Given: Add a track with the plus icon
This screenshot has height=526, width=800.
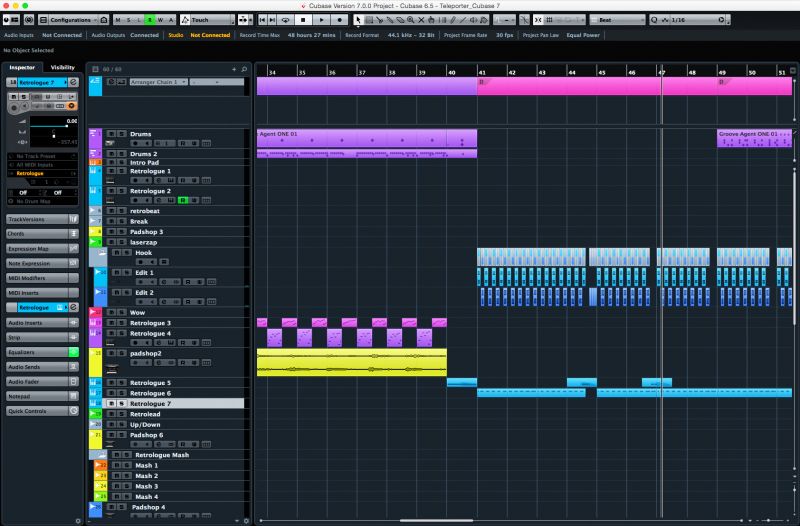Looking at the screenshot, I should click(234, 69).
